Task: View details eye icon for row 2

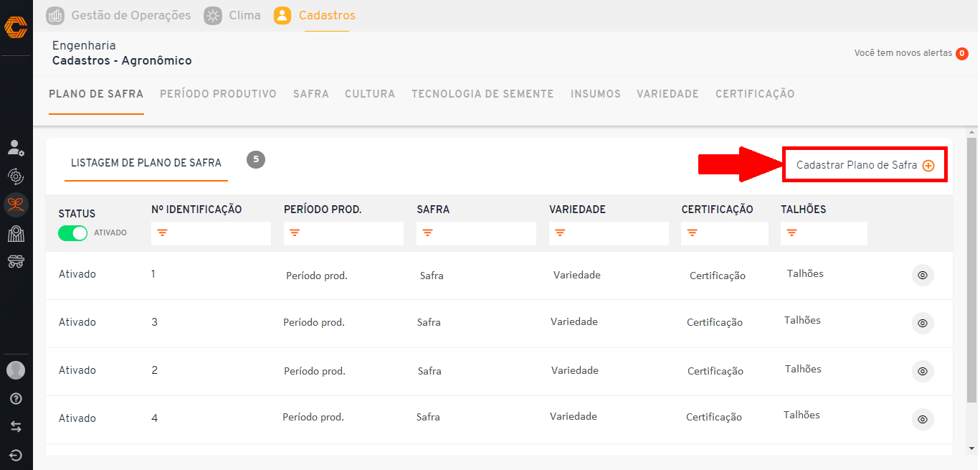Action: pos(923,372)
